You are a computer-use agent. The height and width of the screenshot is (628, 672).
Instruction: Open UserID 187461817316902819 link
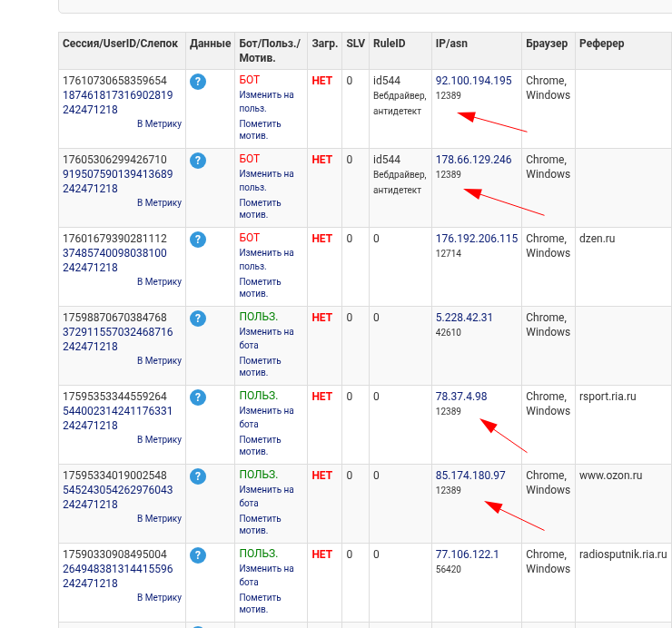click(117, 95)
